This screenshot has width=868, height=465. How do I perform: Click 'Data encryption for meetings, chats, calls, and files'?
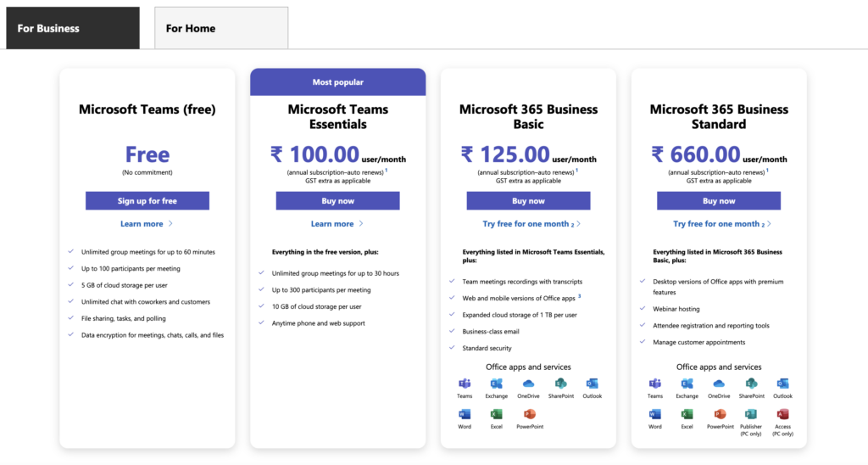point(153,335)
